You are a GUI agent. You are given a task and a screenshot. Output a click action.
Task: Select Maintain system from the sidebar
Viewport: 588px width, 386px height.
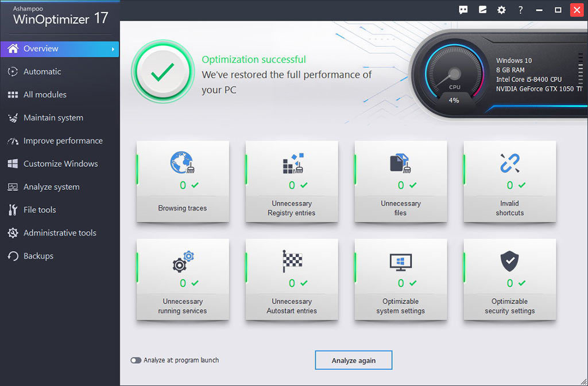pyautogui.click(x=53, y=118)
